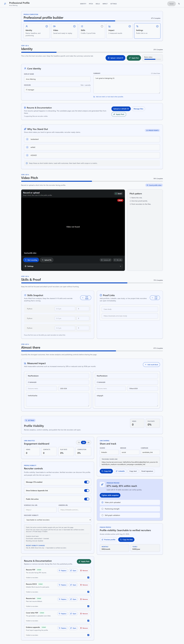
Task: Expand the video Settings chevron panel
Action: [x=73, y=266]
